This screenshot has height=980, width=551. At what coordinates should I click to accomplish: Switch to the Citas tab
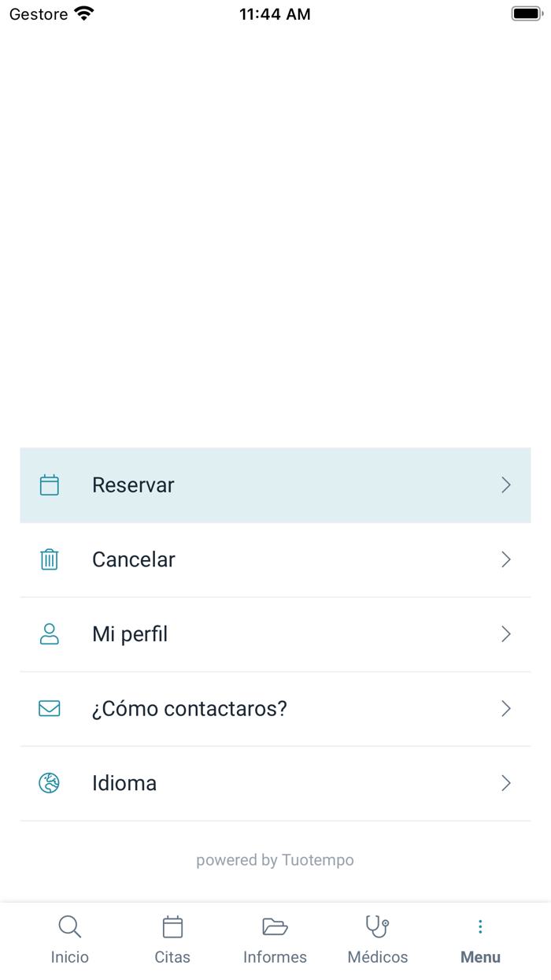[x=172, y=937]
